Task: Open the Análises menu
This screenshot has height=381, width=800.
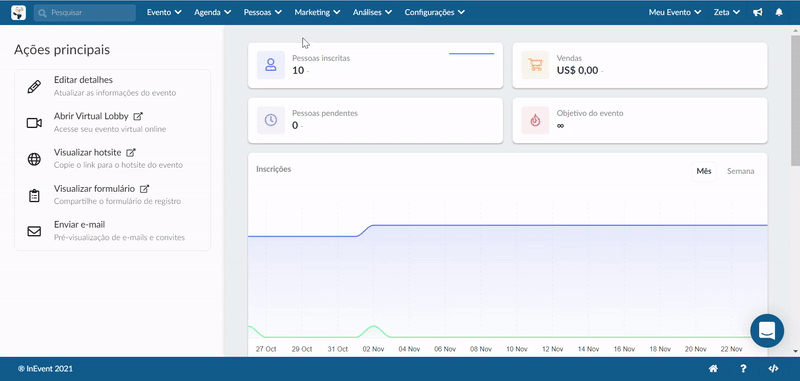Action: pyautogui.click(x=372, y=12)
